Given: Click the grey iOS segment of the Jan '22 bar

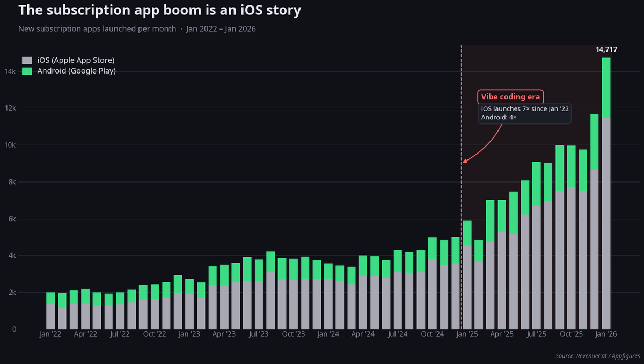Looking at the screenshot, I should click(x=50, y=316).
